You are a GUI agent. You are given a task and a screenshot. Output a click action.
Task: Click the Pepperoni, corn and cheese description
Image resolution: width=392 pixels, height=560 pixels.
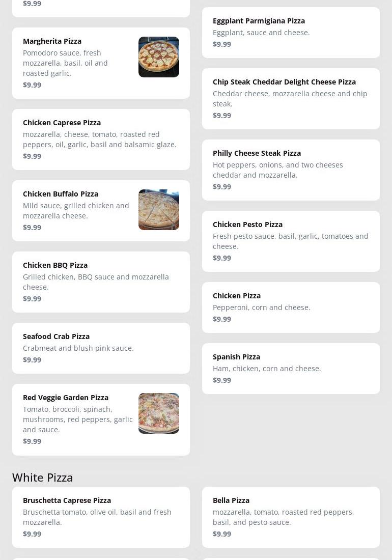tap(261, 307)
